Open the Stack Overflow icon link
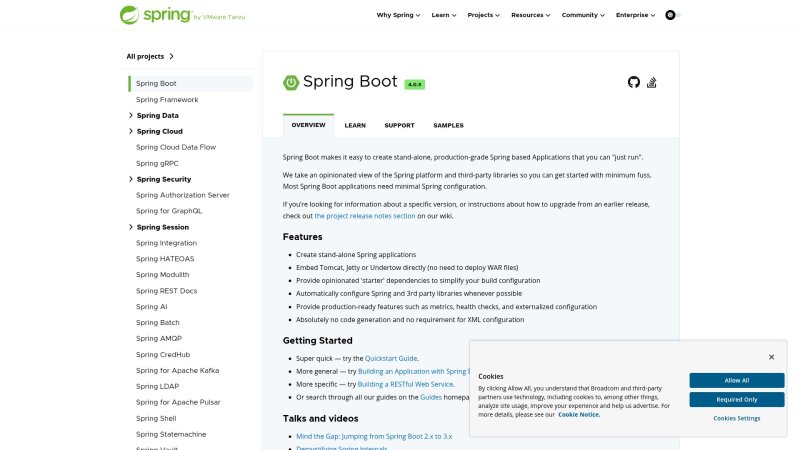800x450 pixels. point(652,82)
